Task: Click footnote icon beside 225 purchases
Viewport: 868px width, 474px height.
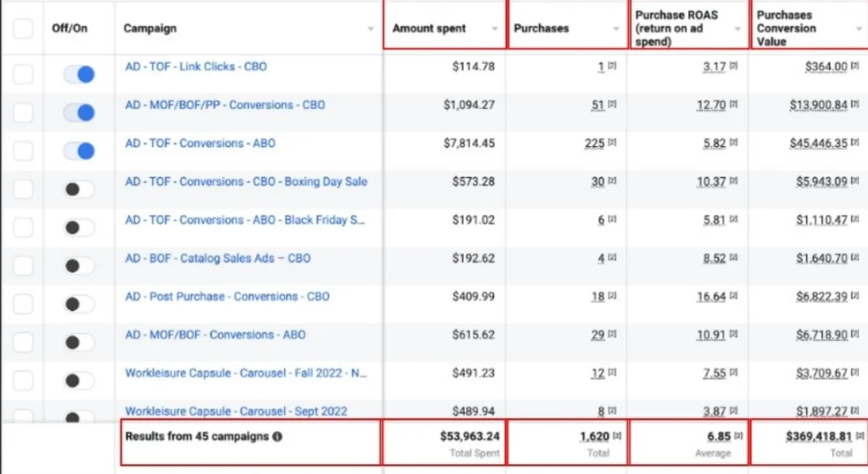Action: [x=612, y=144]
